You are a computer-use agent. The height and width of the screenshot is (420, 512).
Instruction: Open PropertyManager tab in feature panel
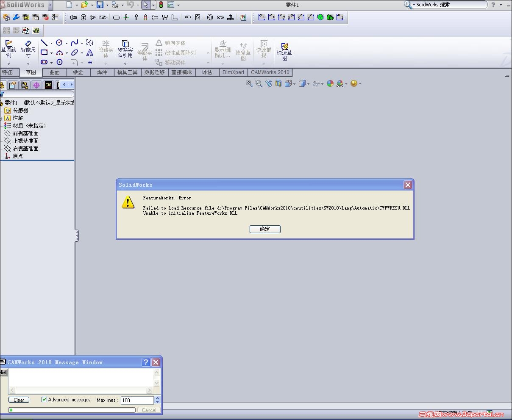pos(13,85)
